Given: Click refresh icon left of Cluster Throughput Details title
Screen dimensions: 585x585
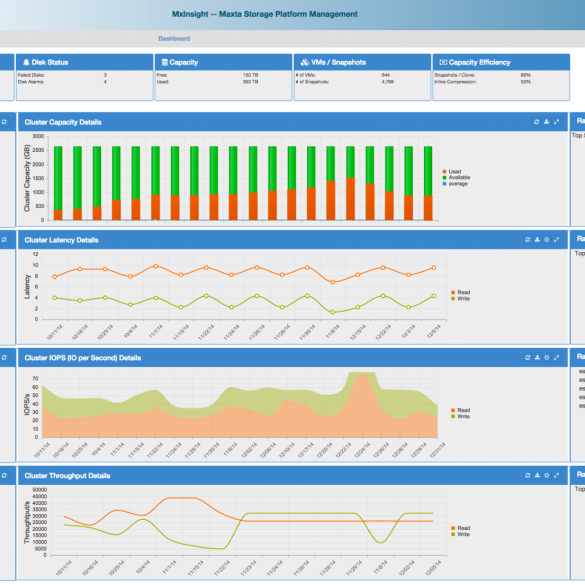Looking at the screenshot, I should 4,475.
